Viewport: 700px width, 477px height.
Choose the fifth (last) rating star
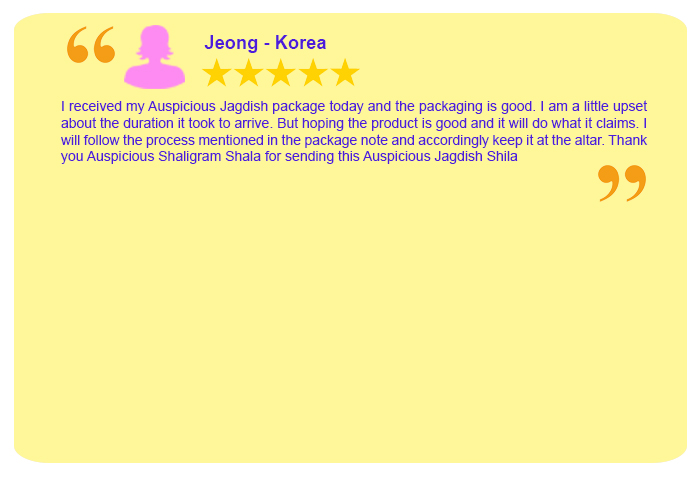pos(345,73)
